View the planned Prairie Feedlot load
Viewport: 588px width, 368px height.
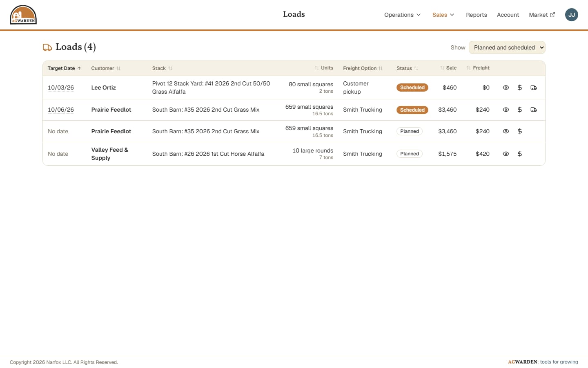[506, 131]
